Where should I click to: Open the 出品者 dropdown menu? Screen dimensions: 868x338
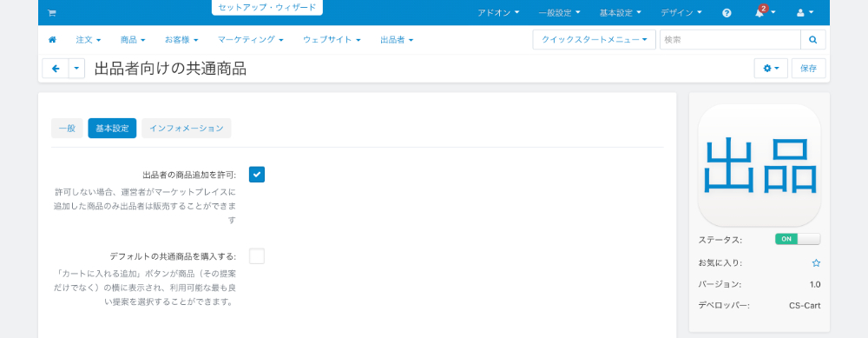click(x=397, y=40)
